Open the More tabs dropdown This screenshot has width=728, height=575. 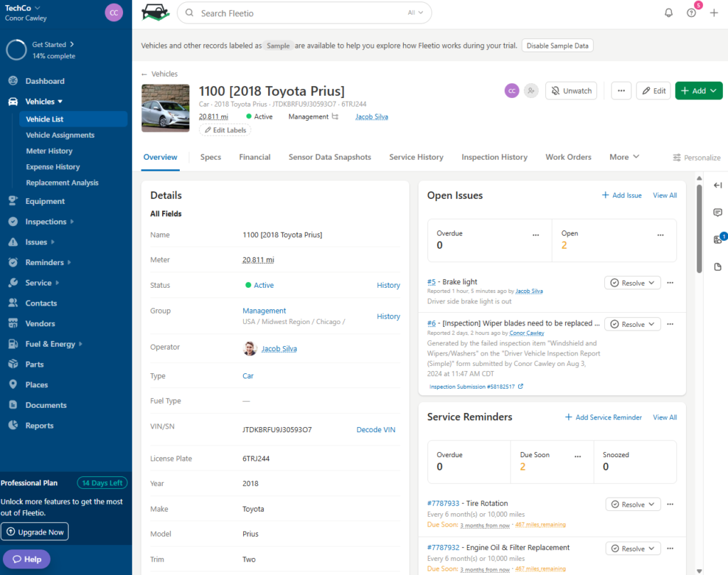(623, 157)
